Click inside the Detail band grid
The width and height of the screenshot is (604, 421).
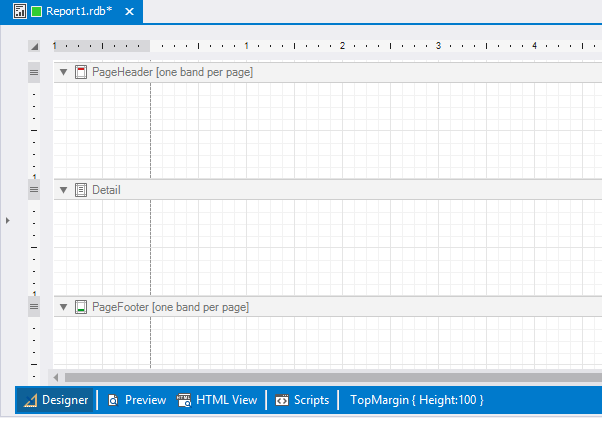327,248
